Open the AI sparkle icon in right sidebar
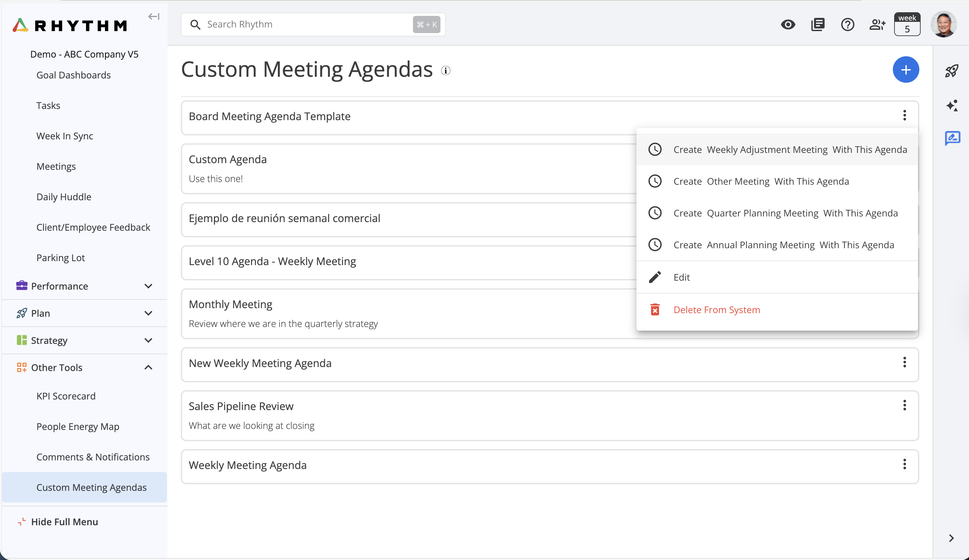 952,105
